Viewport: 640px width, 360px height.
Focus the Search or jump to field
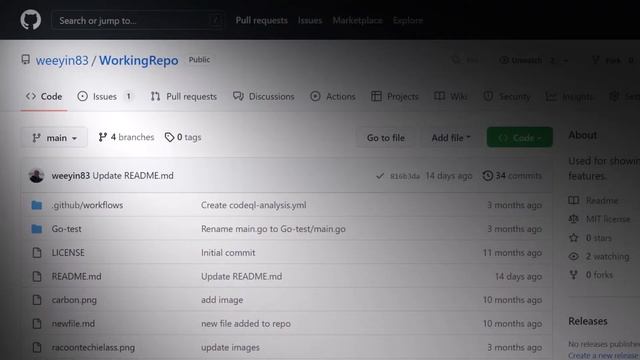pyautogui.click(x=138, y=20)
